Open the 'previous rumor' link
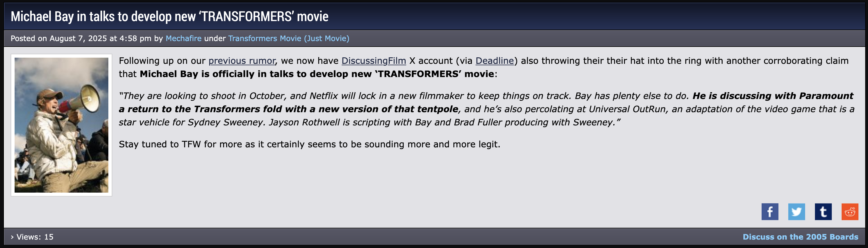The image size is (868, 248). pyautogui.click(x=242, y=61)
